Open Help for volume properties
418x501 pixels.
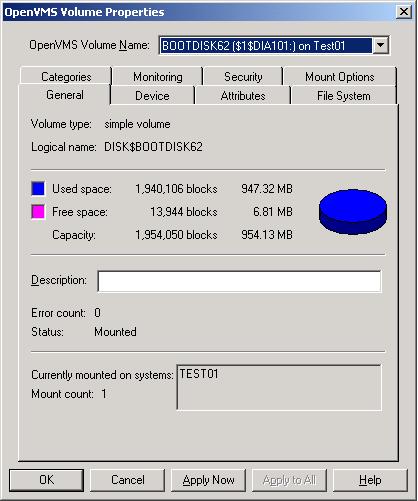tap(370, 480)
